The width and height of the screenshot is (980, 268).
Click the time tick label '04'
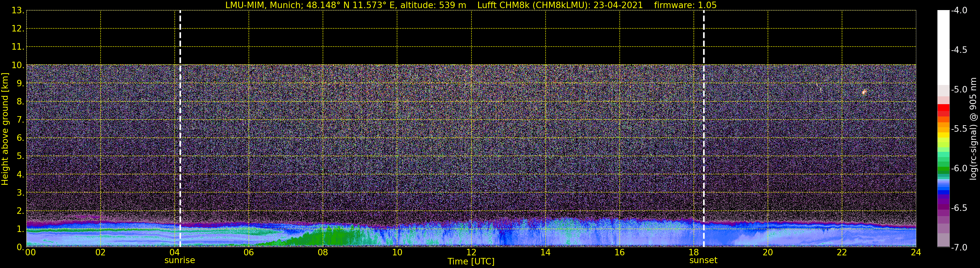pos(175,252)
